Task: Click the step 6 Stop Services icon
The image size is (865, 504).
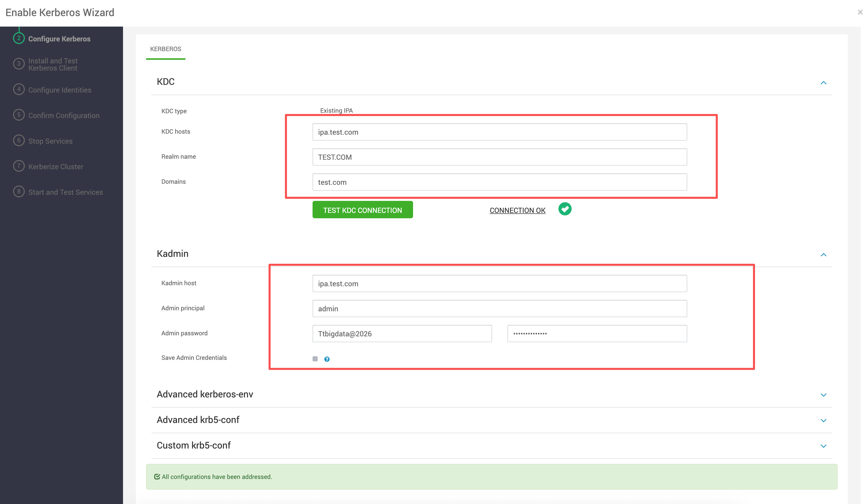Action: pos(19,140)
